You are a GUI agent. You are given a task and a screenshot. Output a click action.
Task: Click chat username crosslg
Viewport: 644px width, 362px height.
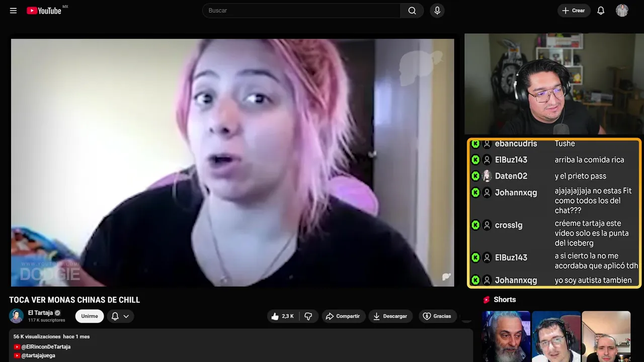pyautogui.click(x=509, y=225)
